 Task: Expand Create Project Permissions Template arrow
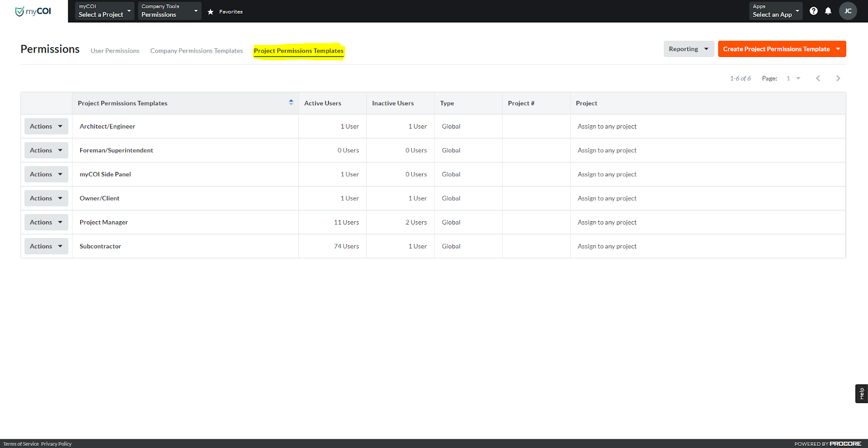pyautogui.click(x=838, y=49)
